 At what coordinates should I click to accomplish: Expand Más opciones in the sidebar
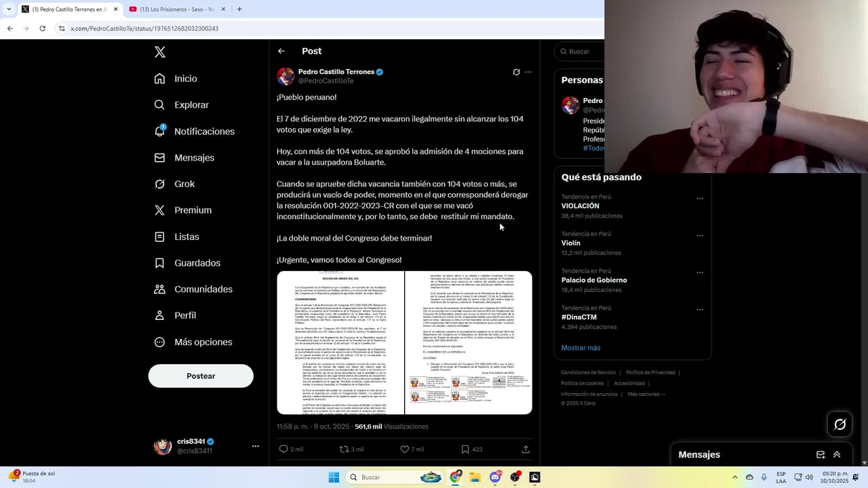click(x=193, y=342)
